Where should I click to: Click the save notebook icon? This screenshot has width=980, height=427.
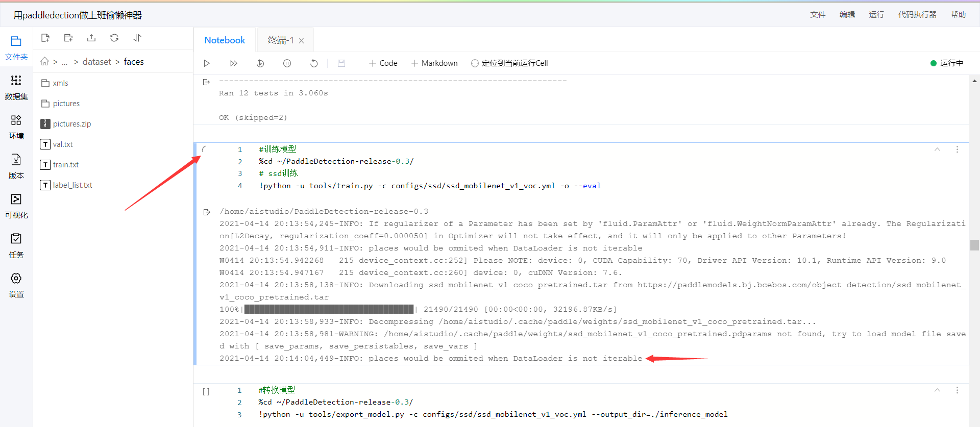[341, 63]
